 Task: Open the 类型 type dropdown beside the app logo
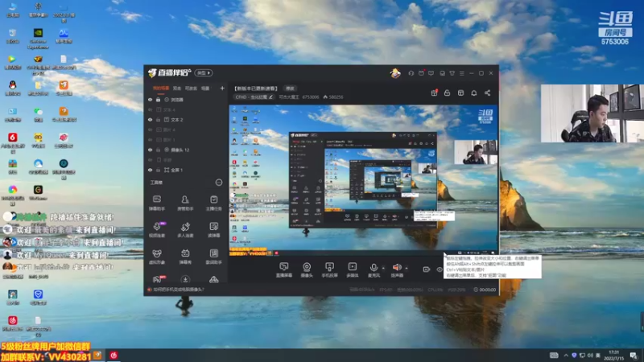[x=204, y=73]
